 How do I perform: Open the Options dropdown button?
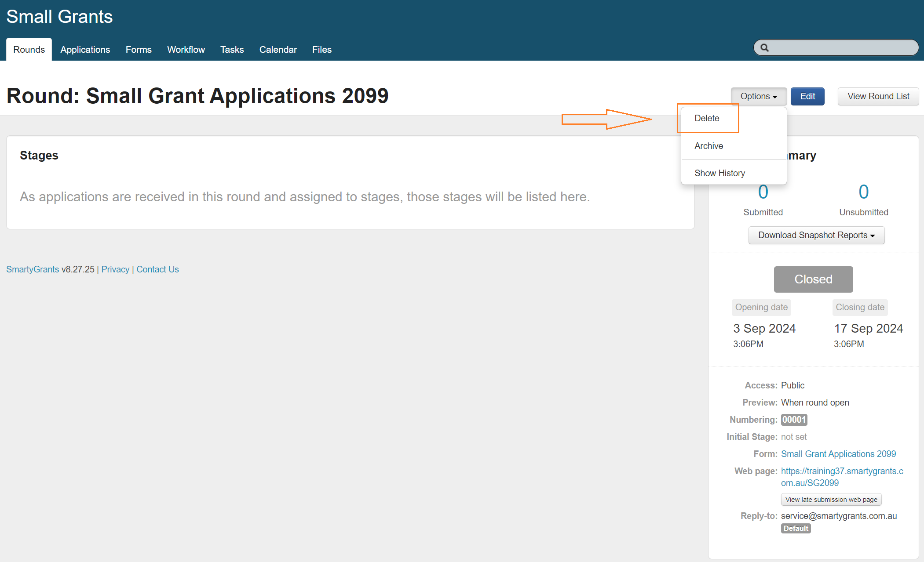click(x=759, y=96)
